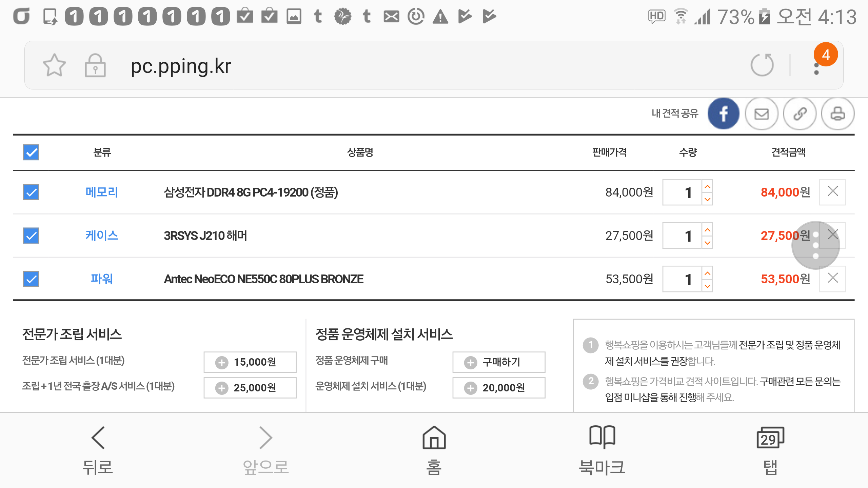Add 20,000원 OS installation service
Screen dimensions: 868x488
(499, 388)
